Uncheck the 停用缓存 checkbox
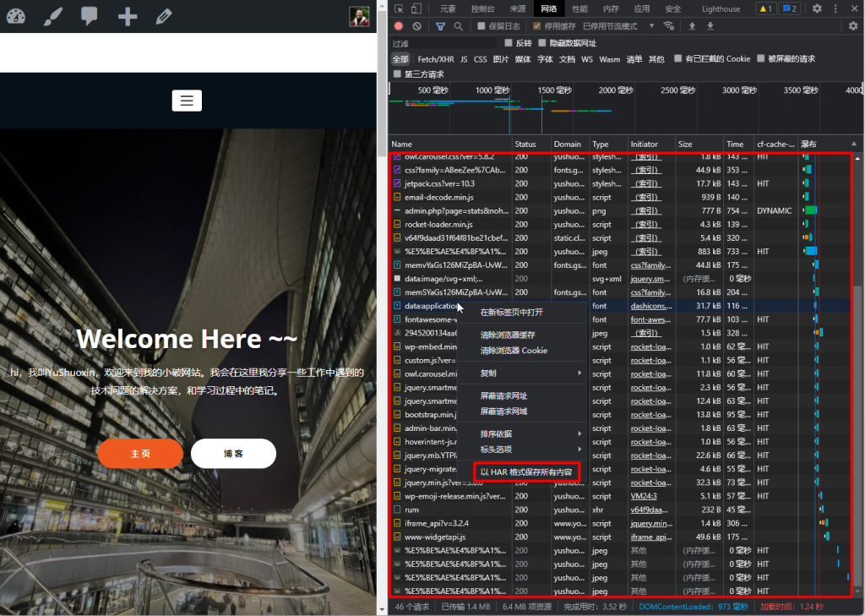This screenshot has width=865, height=616. [x=536, y=26]
